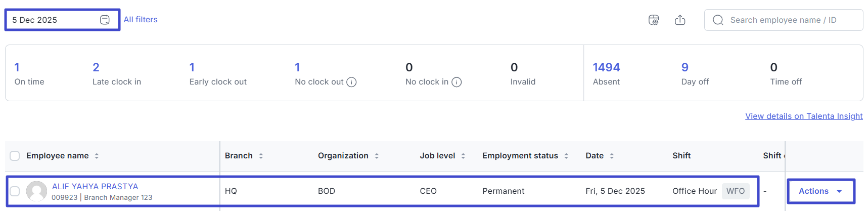This screenshot has width=868, height=211.
Task: Toggle the select-all header checkbox
Action: click(x=15, y=156)
